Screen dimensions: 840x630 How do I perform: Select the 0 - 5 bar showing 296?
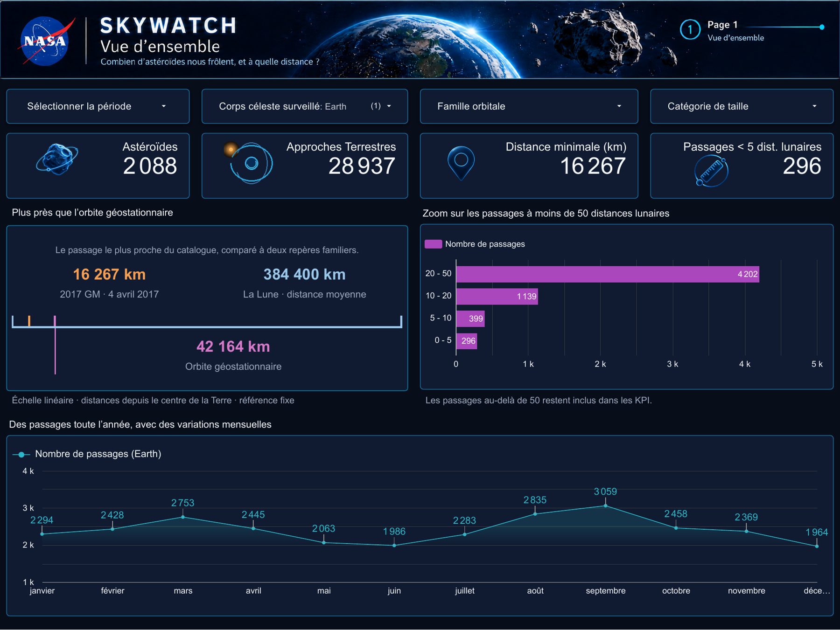pos(467,341)
